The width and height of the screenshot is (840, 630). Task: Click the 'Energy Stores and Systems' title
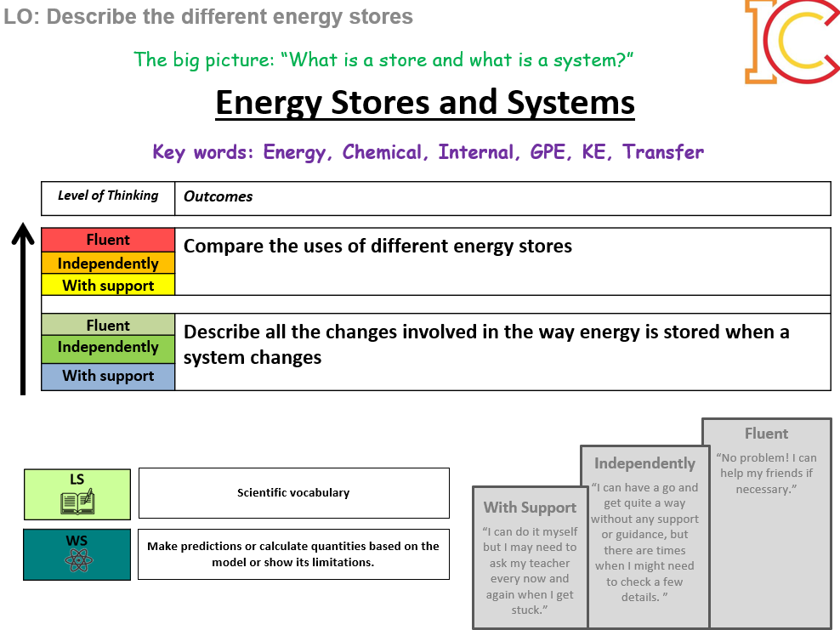(425, 102)
